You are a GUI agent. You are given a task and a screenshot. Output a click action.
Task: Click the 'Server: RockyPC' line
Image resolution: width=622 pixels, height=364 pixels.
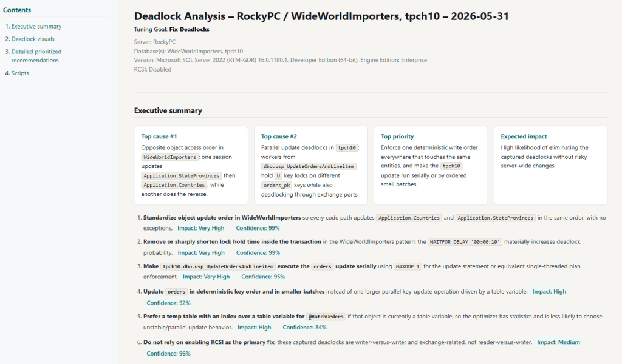point(155,42)
